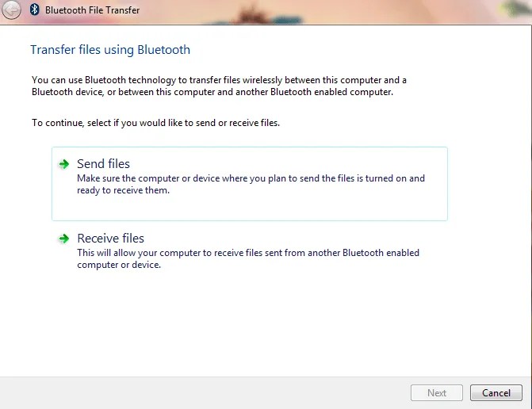This screenshot has width=532, height=409.
Task: Choose the Receive files option
Action: tap(250, 251)
